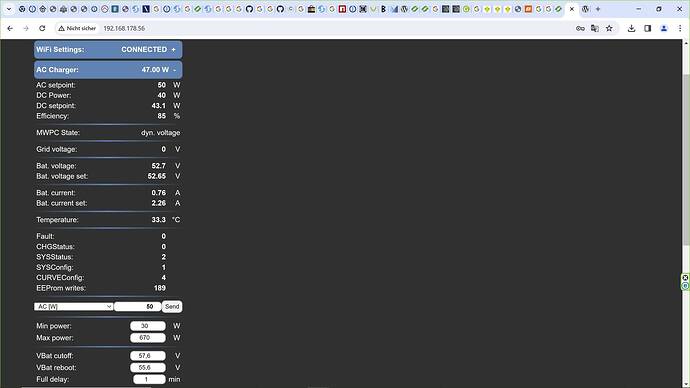Select the Temperature value 33.3

point(158,220)
